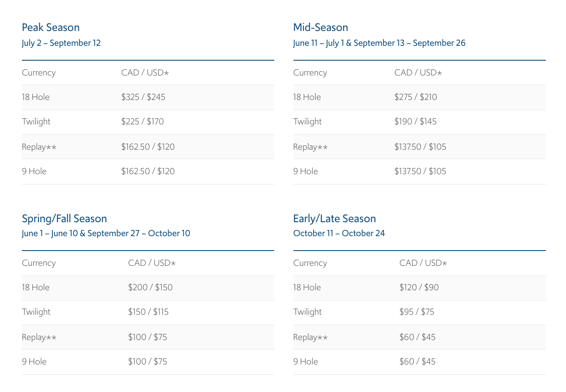Image resolution: width=566 pixels, height=392 pixels.
Task: Select the $200 / $150 18 Hole price
Action: 150,288
